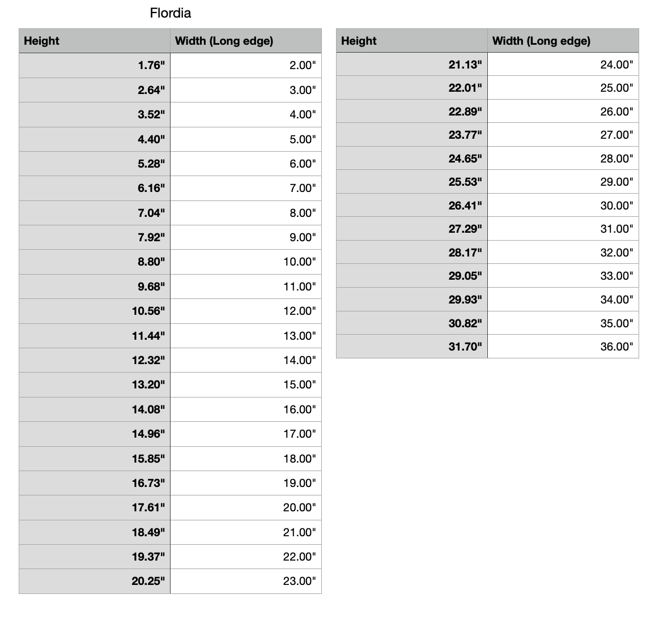The image size is (672, 624).
Task: Select the 26.41" height cell
Action: [x=411, y=206]
